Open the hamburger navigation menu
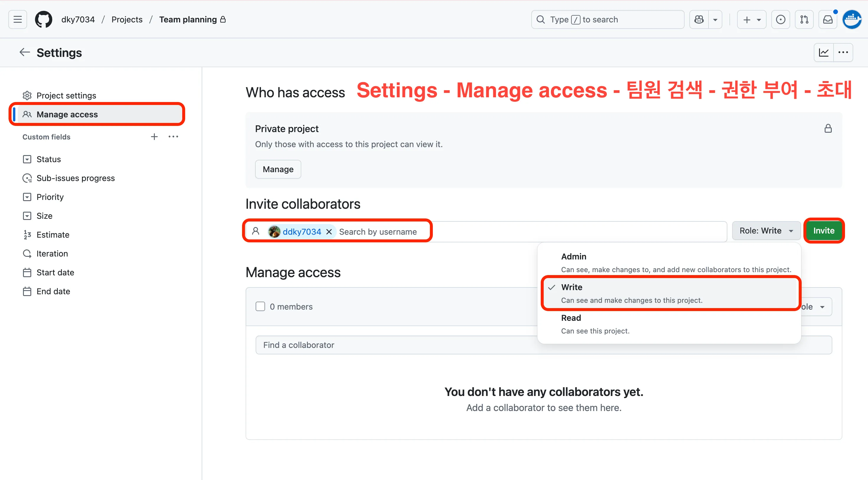Screen dimensions: 868x480 (x=17, y=19)
